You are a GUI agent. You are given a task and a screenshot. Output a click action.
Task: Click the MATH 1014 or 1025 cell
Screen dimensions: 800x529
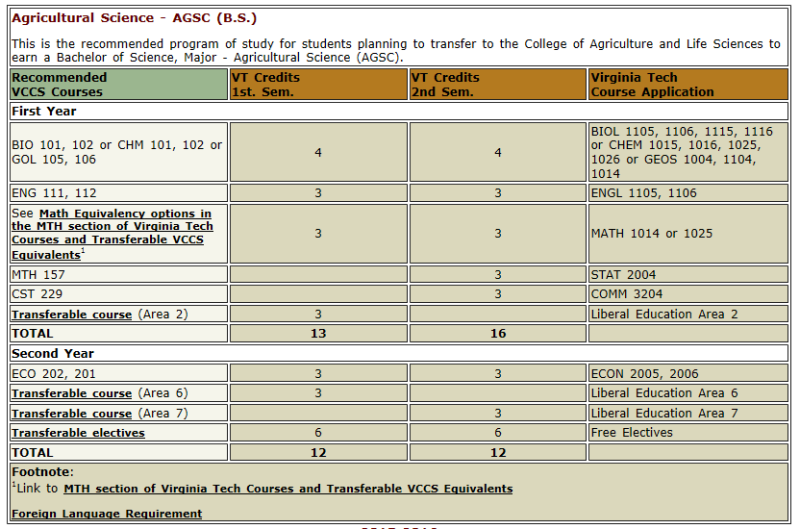click(688, 234)
